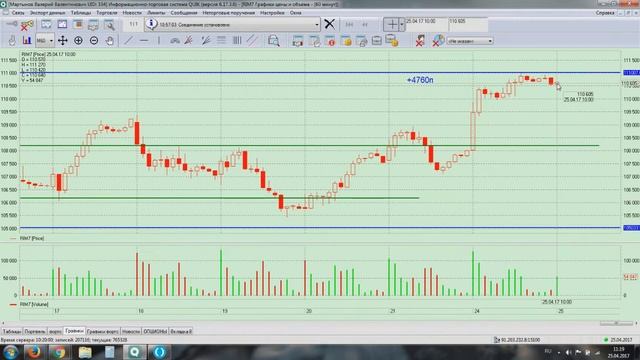Select the horizontal levels lines tool
The height and width of the screenshot is (360, 640).
221,40
